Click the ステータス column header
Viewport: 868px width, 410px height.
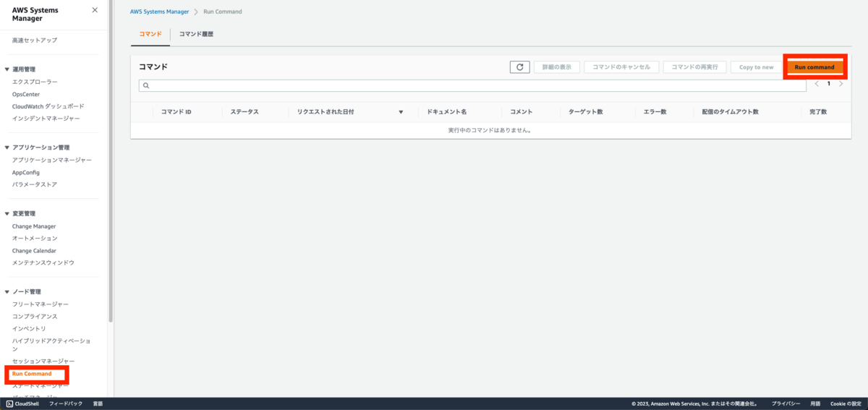point(244,113)
